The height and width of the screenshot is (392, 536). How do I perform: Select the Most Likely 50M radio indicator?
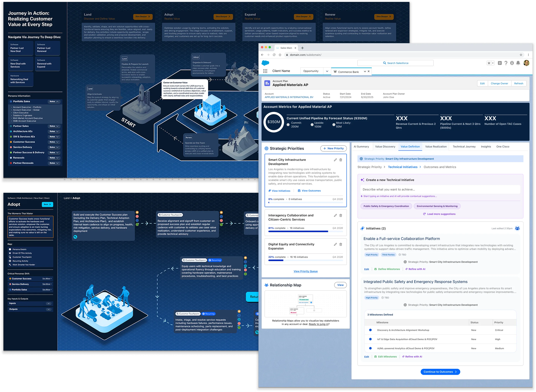pos(334,125)
